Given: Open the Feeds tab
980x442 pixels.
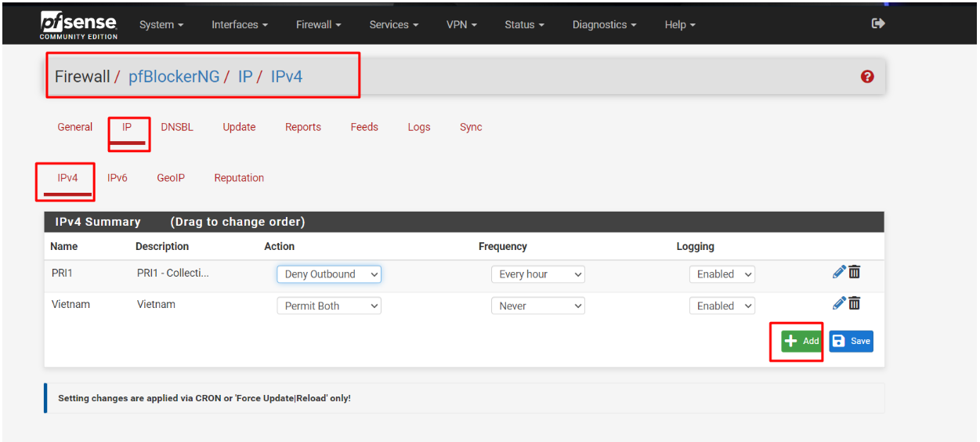Looking at the screenshot, I should [x=364, y=127].
